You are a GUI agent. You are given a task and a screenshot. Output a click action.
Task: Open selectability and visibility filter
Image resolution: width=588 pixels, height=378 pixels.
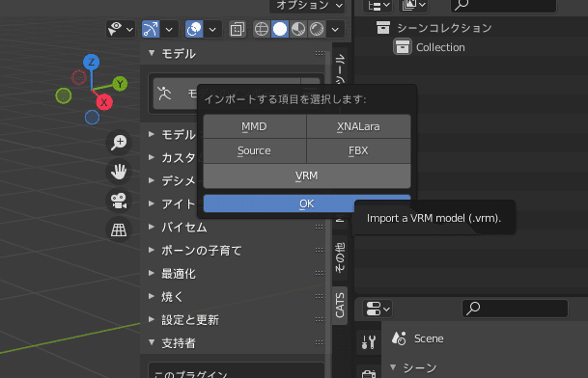121,29
